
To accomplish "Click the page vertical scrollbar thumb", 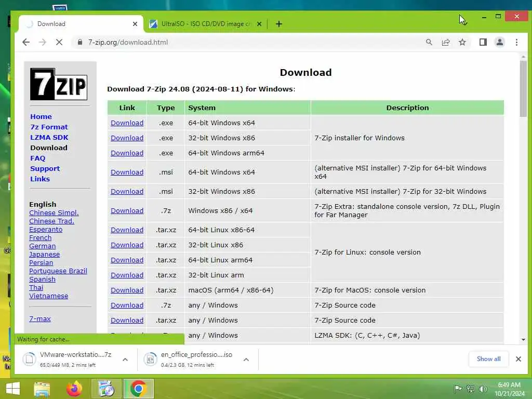I will pos(523,88).
